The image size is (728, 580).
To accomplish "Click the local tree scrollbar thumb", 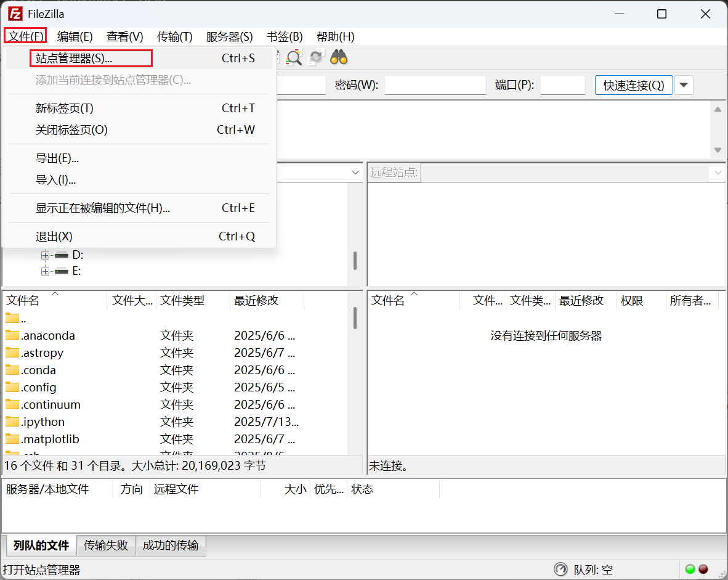I will point(355,261).
